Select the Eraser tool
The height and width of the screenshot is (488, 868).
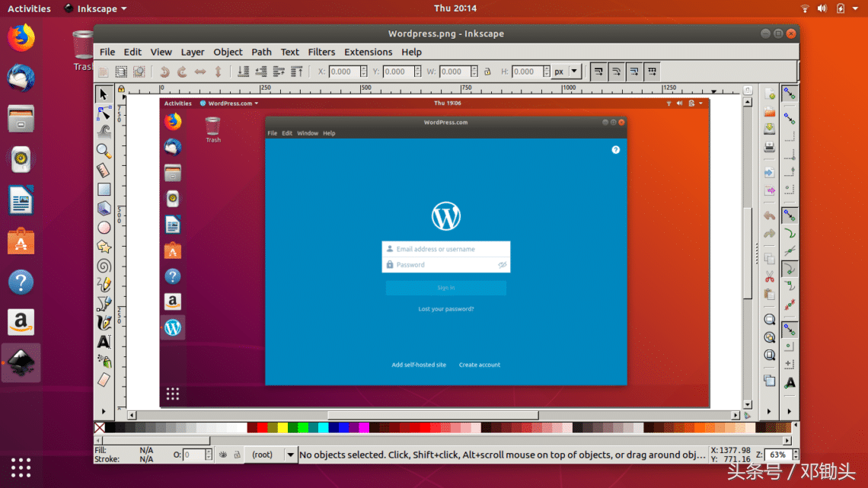[104, 380]
